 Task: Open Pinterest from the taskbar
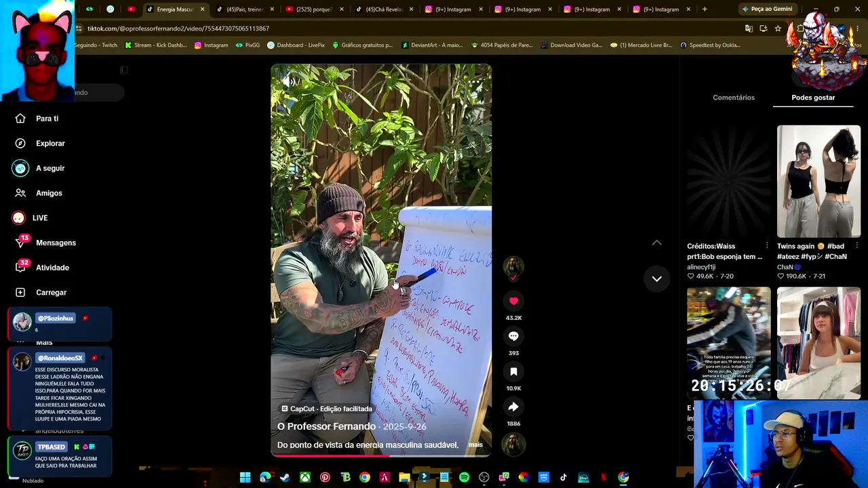pyautogui.click(x=325, y=477)
